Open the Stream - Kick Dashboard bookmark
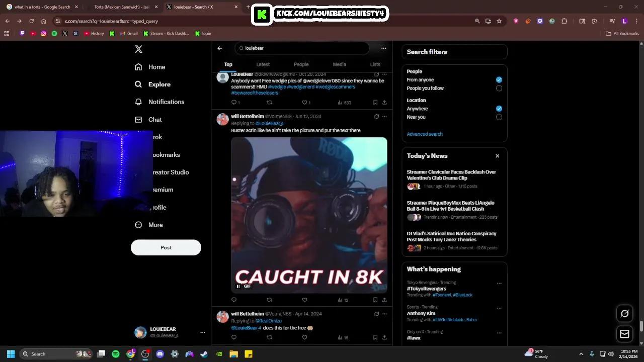The height and width of the screenshot is (362, 644). [x=167, y=34]
